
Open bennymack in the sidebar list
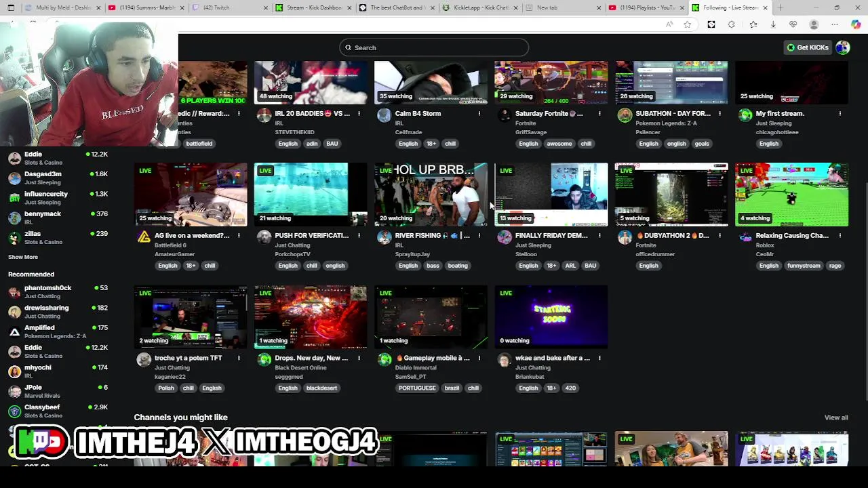58,218
